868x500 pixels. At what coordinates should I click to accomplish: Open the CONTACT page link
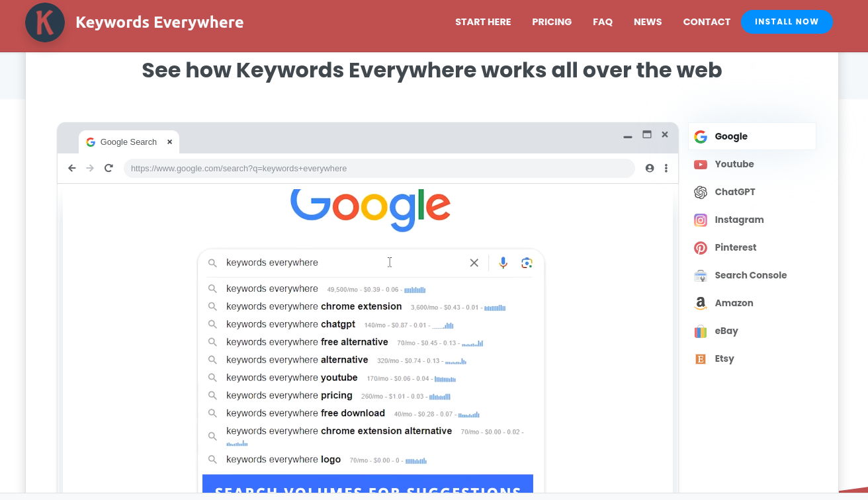coord(707,22)
